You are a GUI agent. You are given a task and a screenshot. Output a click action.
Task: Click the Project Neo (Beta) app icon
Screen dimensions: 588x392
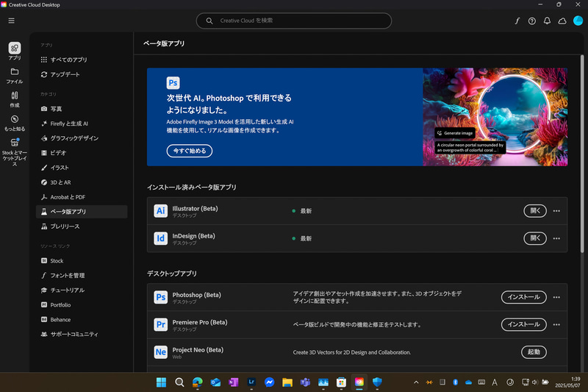pyautogui.click(x=160, y=352)
